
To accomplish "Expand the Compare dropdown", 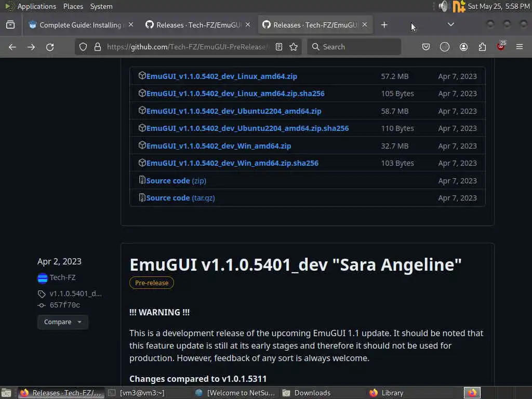I will [63, 322].
